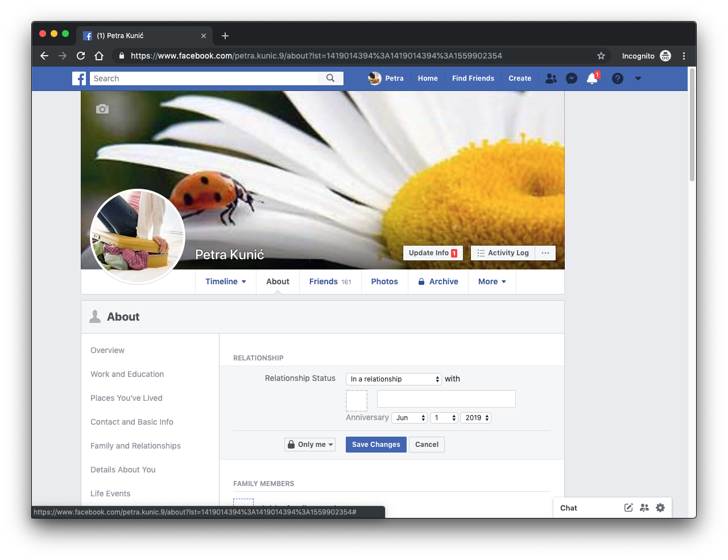Open chat settings gear icon
728x560 pixels.
660,508
